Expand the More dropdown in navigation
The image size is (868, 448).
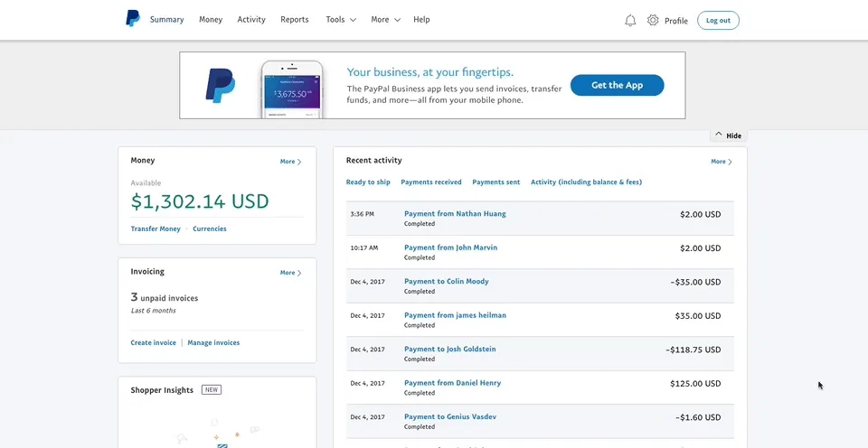385,19
